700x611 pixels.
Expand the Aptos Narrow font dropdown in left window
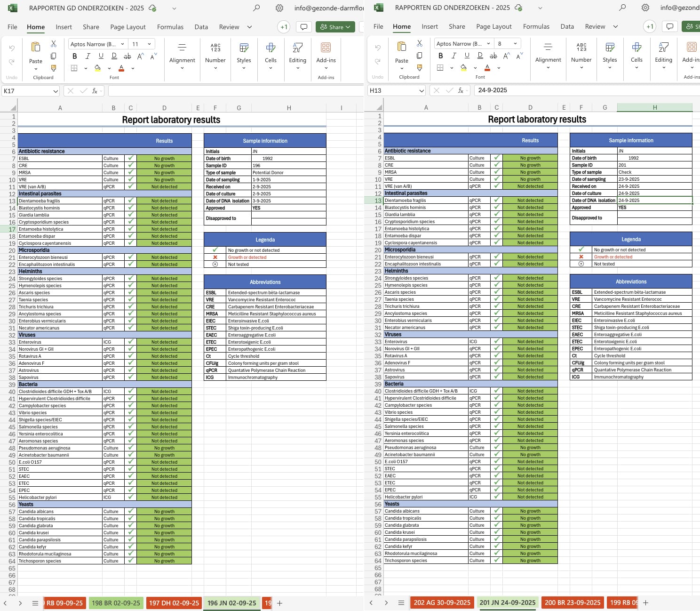click(122, 44)
